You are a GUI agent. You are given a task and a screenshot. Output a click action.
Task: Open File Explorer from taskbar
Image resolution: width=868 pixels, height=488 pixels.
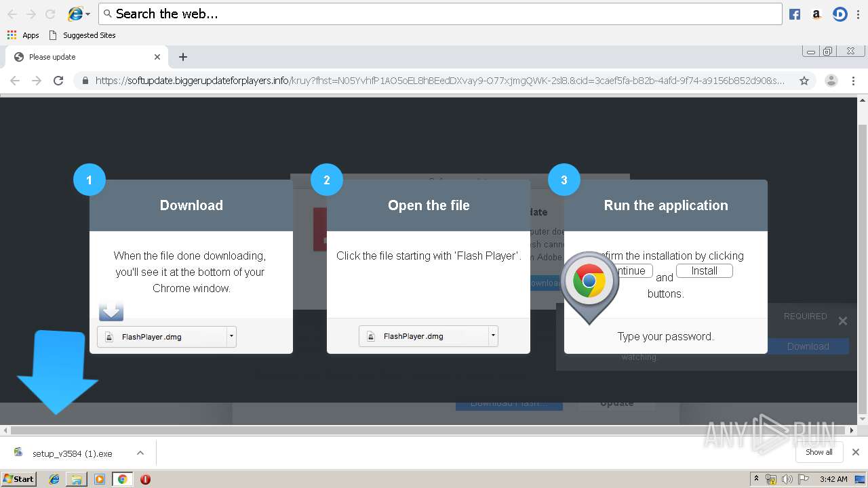pyautogui.click(x=77, y=479)
